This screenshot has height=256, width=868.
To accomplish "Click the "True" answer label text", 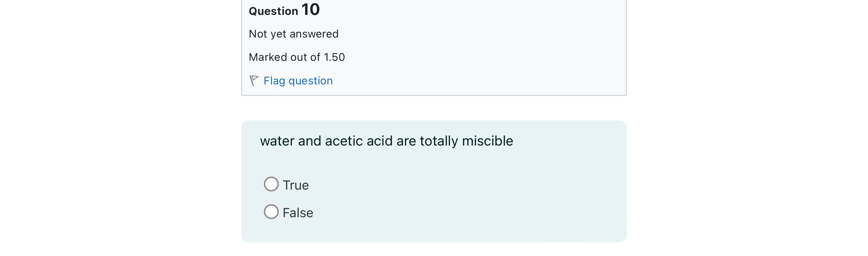I will 296,185.
